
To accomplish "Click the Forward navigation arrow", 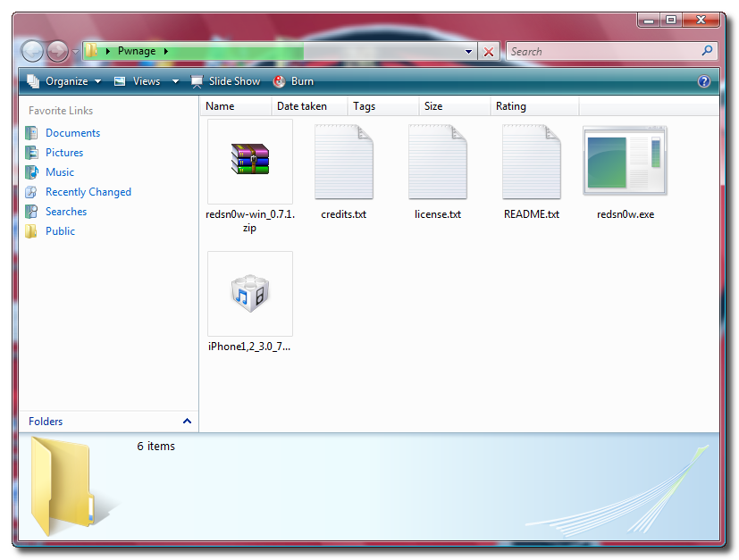I will click(57, 52).
